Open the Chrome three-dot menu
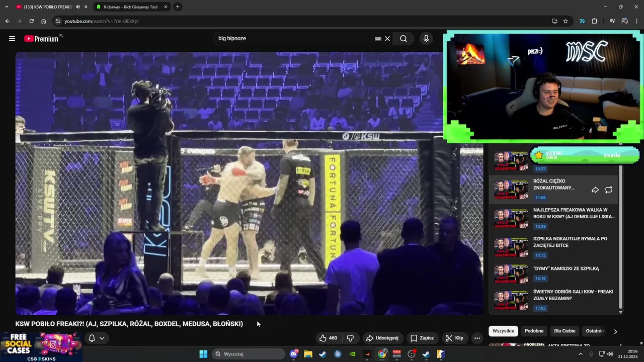 637,21
